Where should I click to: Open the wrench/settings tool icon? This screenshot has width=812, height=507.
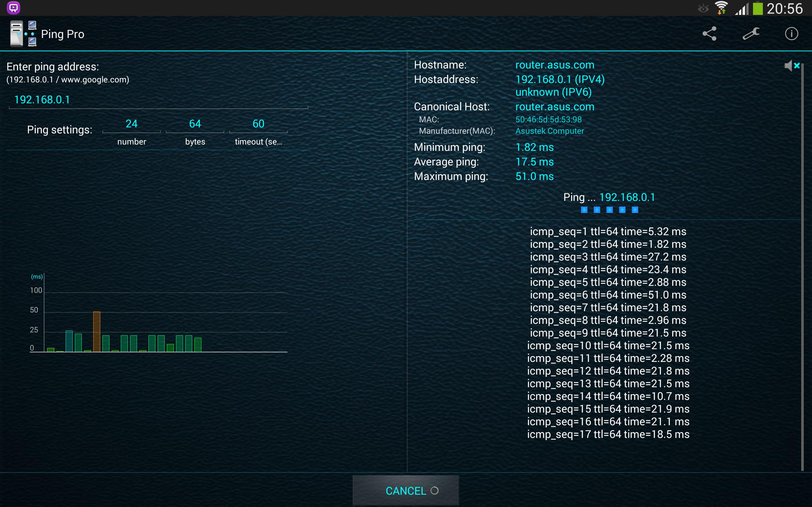[x=751, y=34]
